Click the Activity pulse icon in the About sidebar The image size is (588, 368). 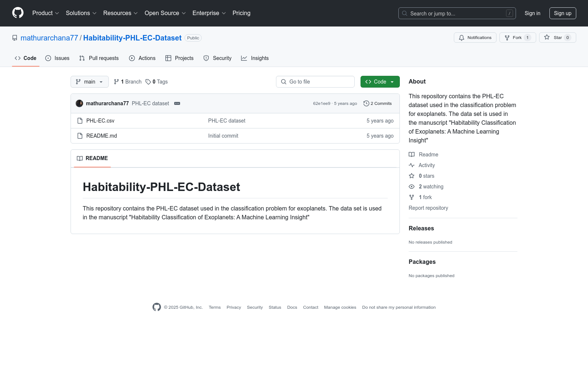[412, 165]
